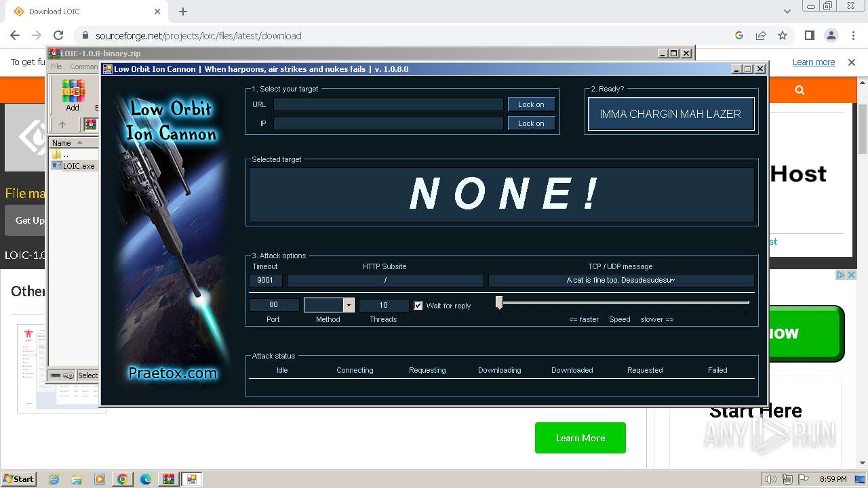Click the orange bar search magnifier icon
This screenshot has width=868, height=488.
[x=800, y=89]
